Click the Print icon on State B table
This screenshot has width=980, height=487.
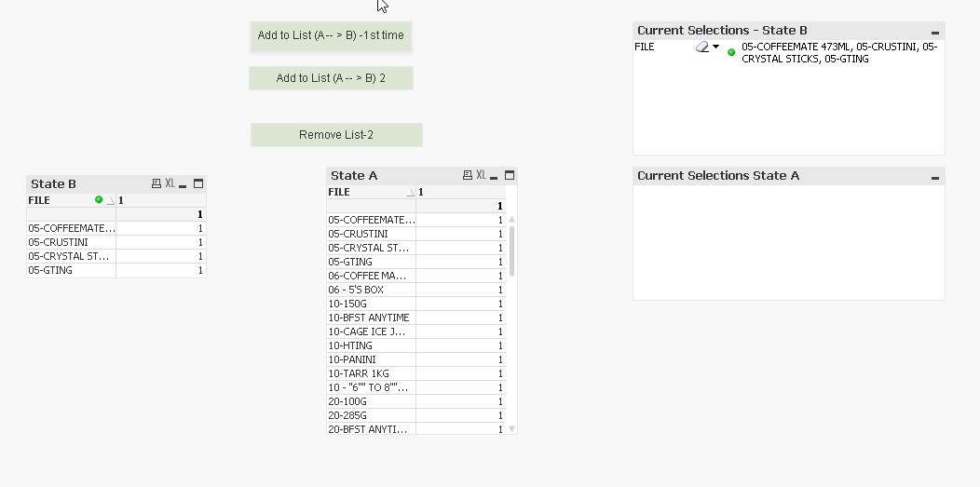(x=157, y=183)
